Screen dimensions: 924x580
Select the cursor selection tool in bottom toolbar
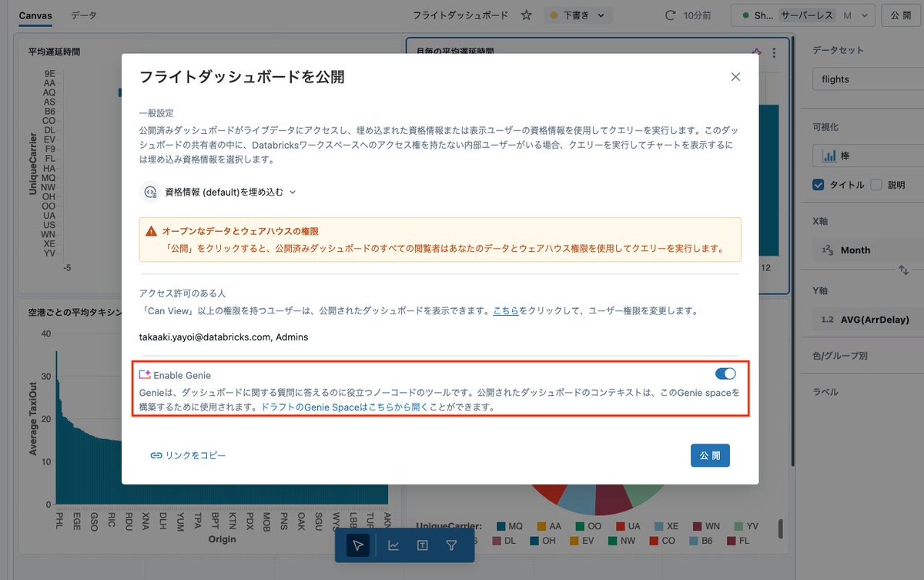356,545
